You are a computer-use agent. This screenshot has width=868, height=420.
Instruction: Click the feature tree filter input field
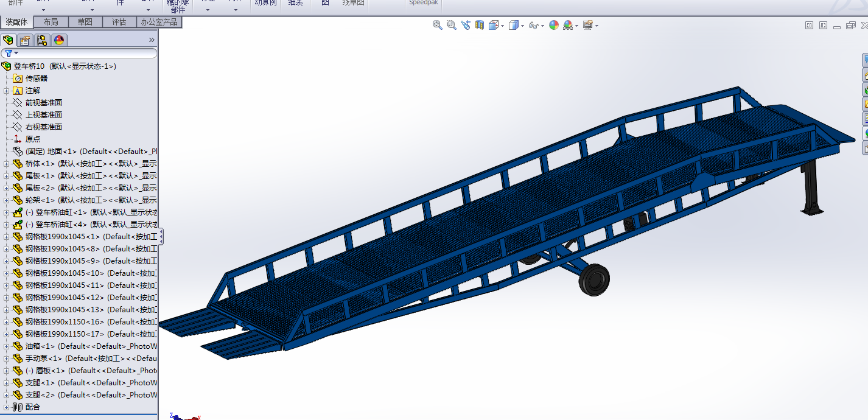point(79,54)
